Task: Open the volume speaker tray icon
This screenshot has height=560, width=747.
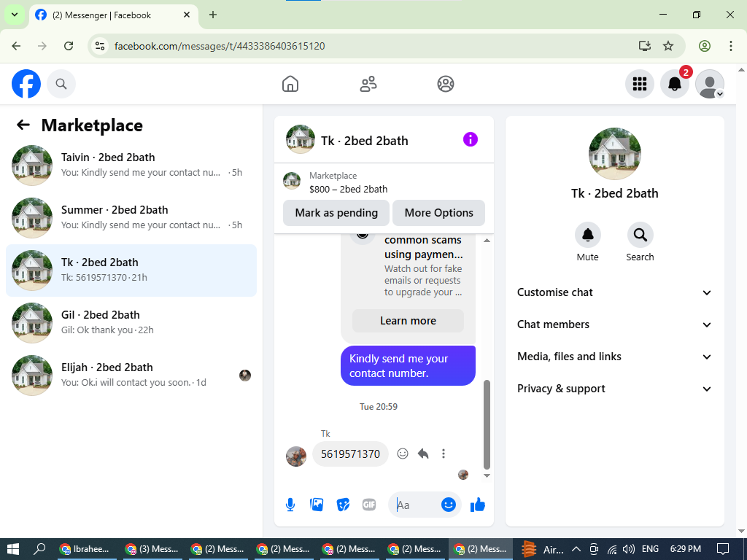Action: point(628,549)
